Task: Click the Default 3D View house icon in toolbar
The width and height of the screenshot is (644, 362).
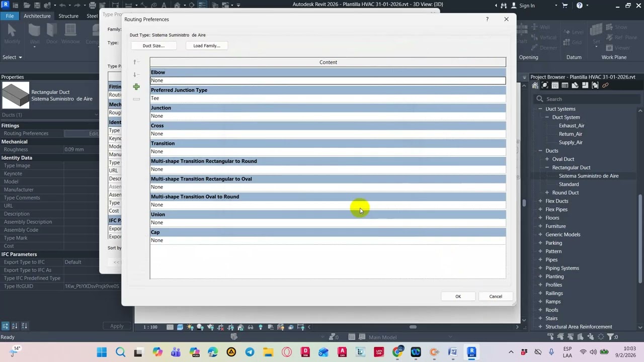Action: click(x=177, y=5)
